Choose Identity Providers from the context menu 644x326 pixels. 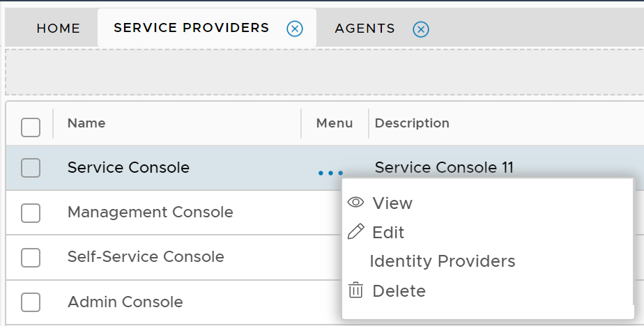[x=442, y=261]
